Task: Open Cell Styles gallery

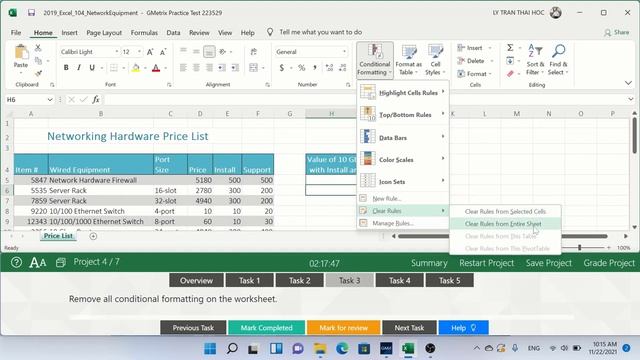Action: pos(435,60)
